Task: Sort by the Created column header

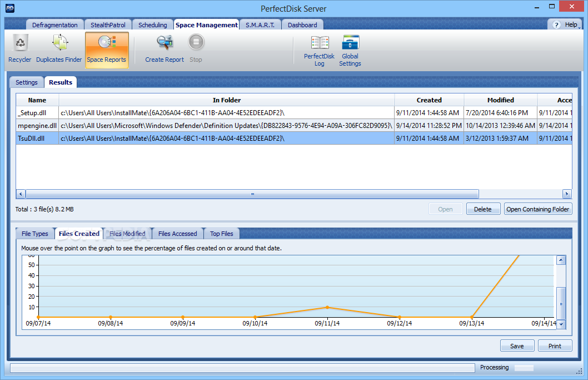Action: coord(429,100)
